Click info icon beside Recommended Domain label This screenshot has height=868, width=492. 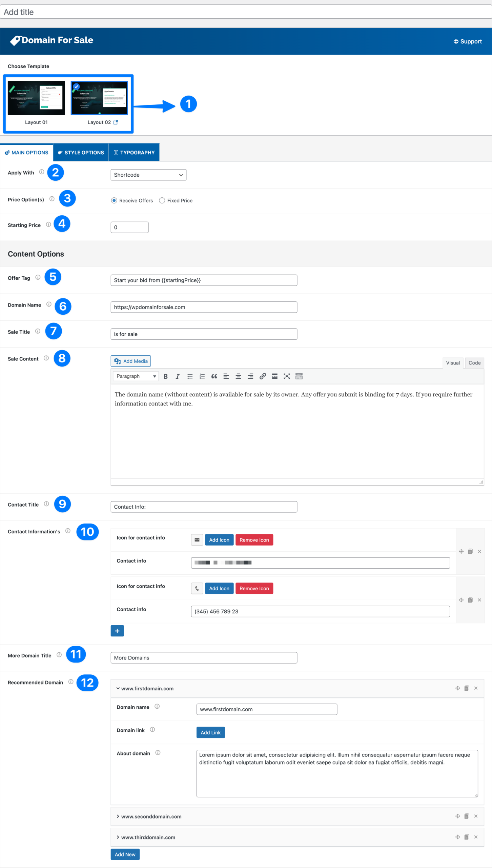pyautogui.click(x=71, y=682)
